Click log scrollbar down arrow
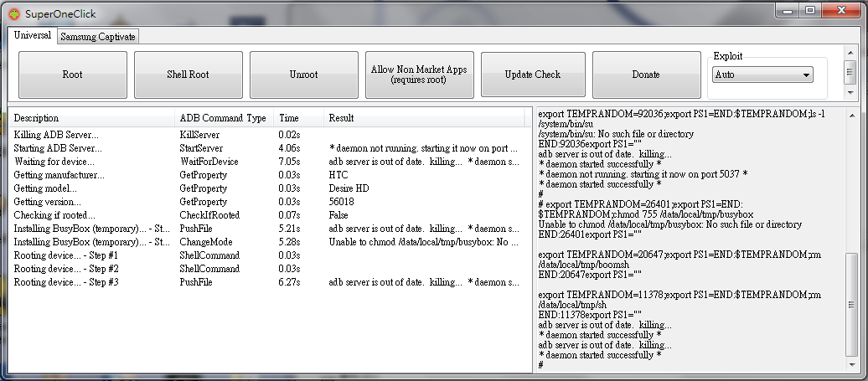868x381 pixels. [x=853, y=365]
